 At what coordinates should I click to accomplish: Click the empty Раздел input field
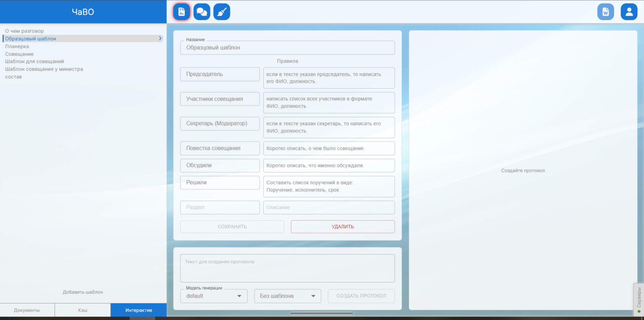coord(220,208)
